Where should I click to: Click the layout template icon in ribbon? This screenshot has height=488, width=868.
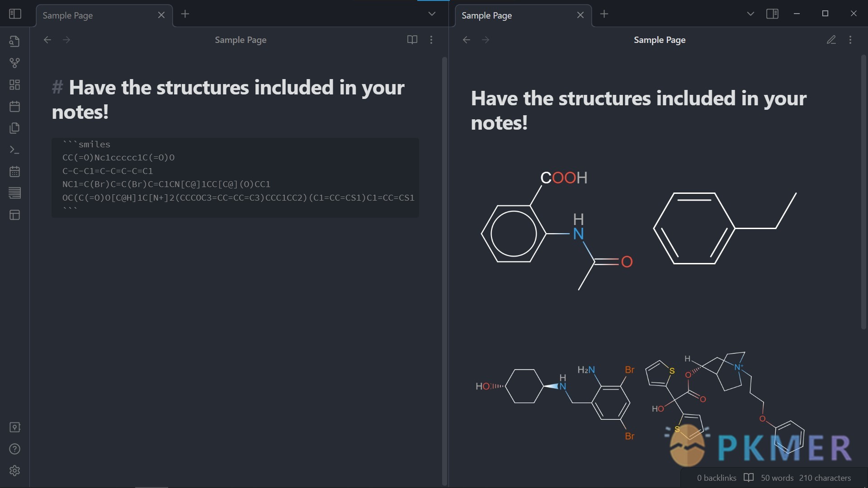(14, 215)
